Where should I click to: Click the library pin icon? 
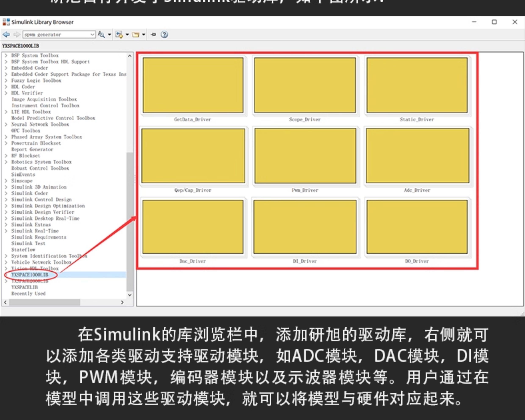click(x=153, y=35)
